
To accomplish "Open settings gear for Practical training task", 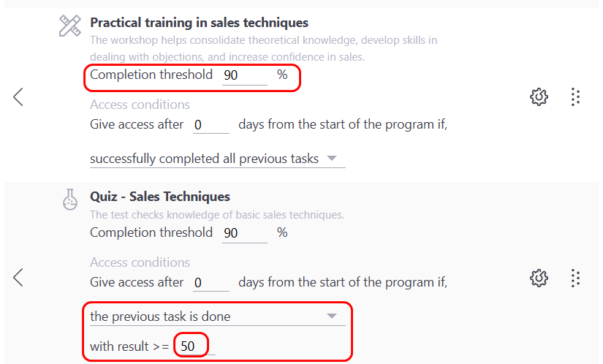I will click(539, 96).
